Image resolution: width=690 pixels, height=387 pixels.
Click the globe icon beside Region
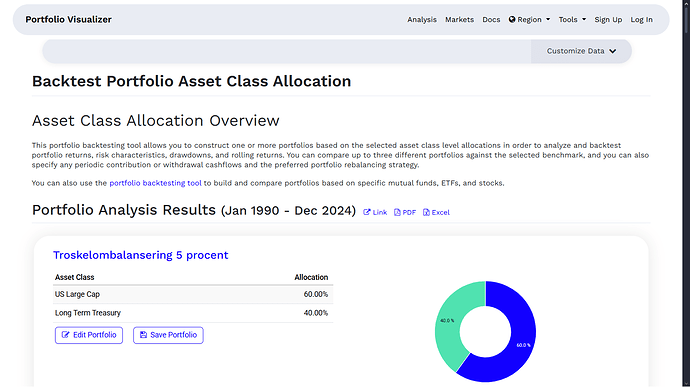pyautogui.click(x=512, y=19)
